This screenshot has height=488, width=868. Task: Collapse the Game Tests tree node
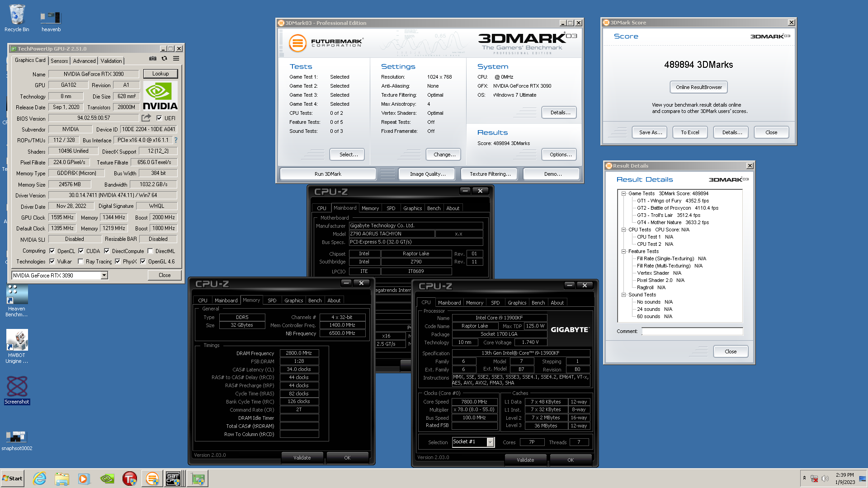point(623,193)
